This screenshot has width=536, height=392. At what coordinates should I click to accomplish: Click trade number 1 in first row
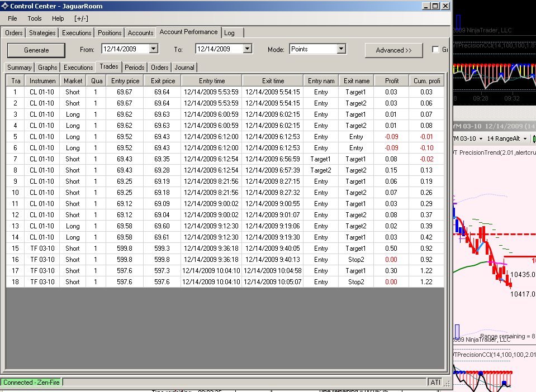(15, 92)
